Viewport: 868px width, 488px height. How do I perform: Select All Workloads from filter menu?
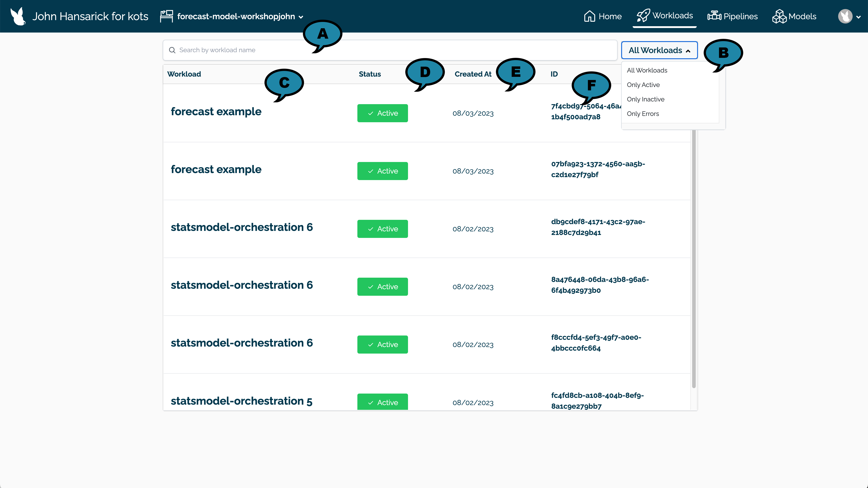pos(647,70)
